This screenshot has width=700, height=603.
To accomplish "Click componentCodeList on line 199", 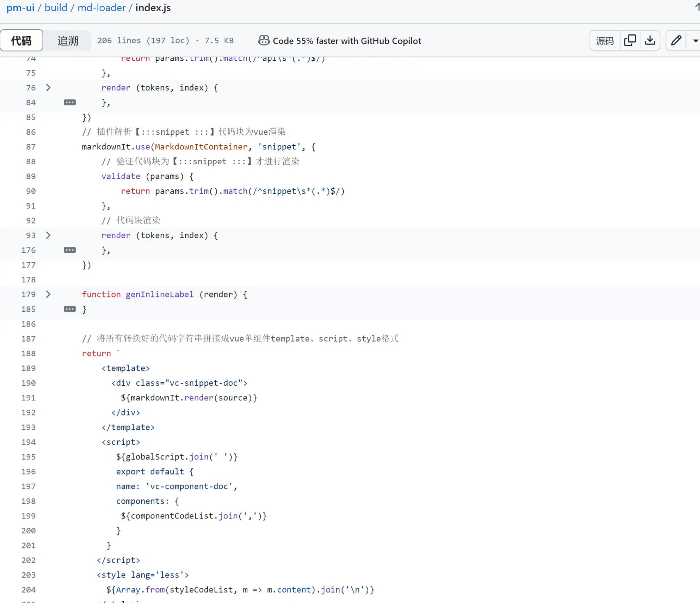I will [172, 516].
